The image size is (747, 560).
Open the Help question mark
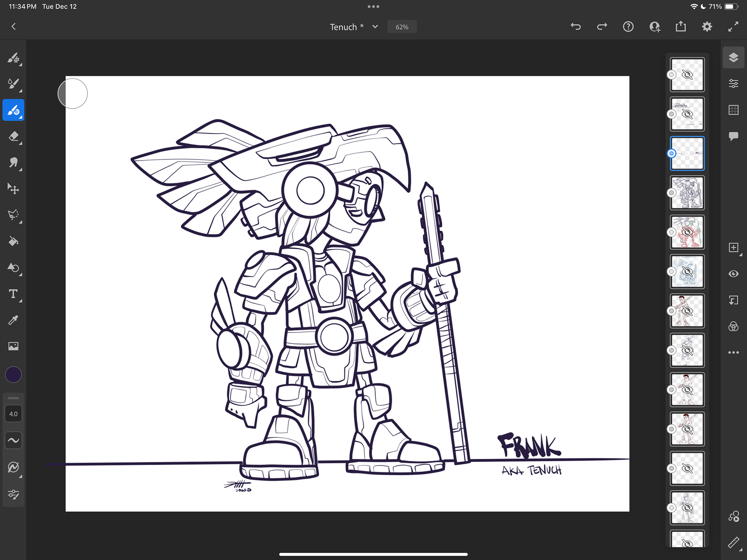click(x=628, y=26)
